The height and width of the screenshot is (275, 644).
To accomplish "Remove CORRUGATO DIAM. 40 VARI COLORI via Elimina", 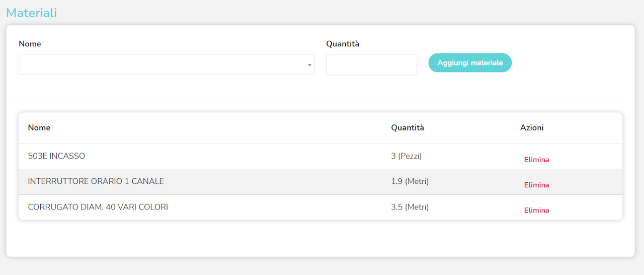I will tap(536, 210).
